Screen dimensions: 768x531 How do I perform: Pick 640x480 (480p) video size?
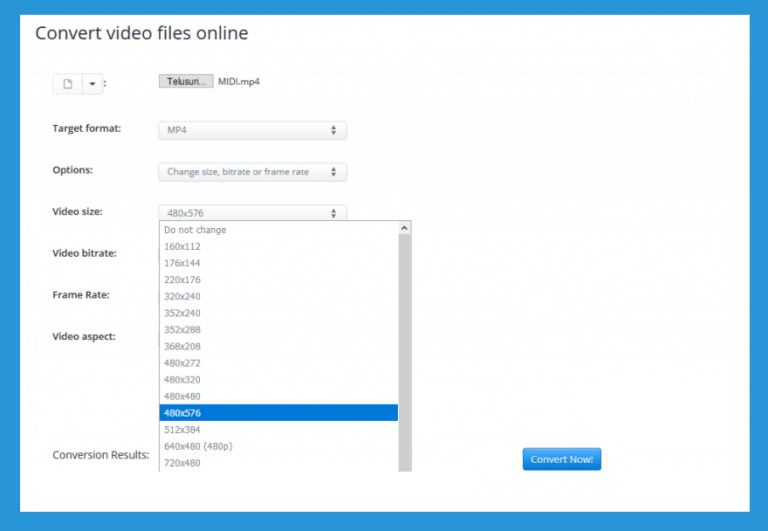(279, 446)
